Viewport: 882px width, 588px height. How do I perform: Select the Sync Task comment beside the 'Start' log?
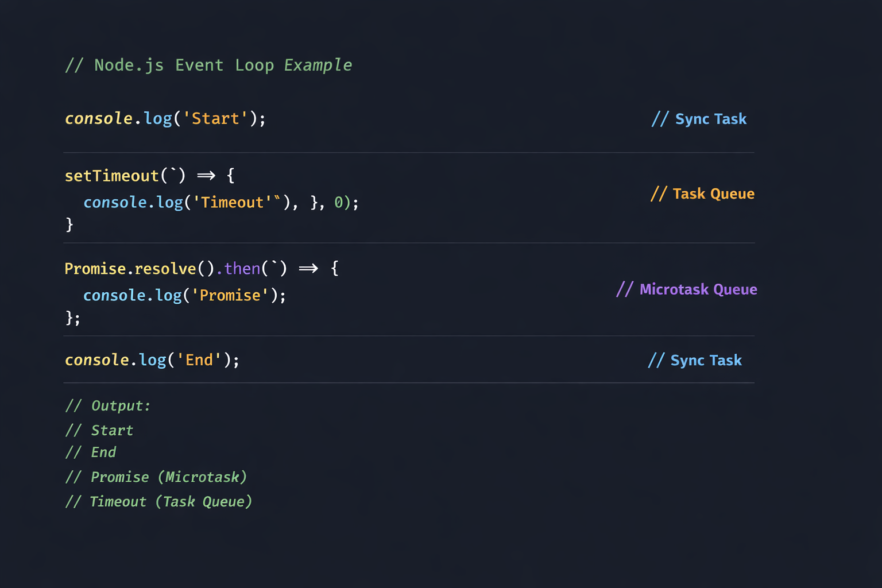point(699,119)
